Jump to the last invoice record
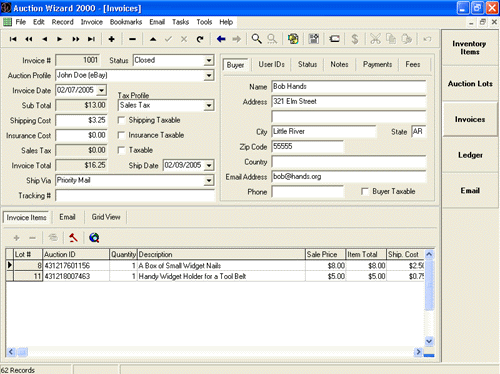Screen dimensions: 500x374 point(91,39)
